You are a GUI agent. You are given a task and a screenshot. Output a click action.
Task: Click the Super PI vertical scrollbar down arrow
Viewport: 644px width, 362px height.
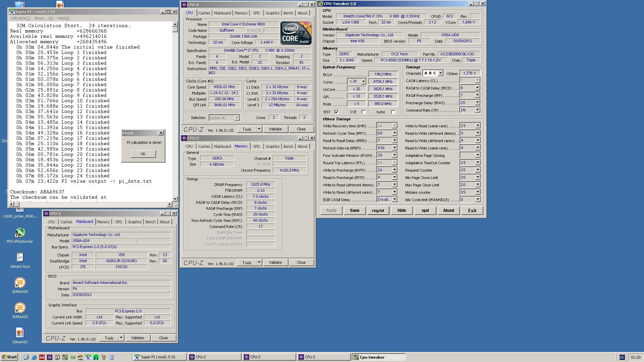[175, 199]
